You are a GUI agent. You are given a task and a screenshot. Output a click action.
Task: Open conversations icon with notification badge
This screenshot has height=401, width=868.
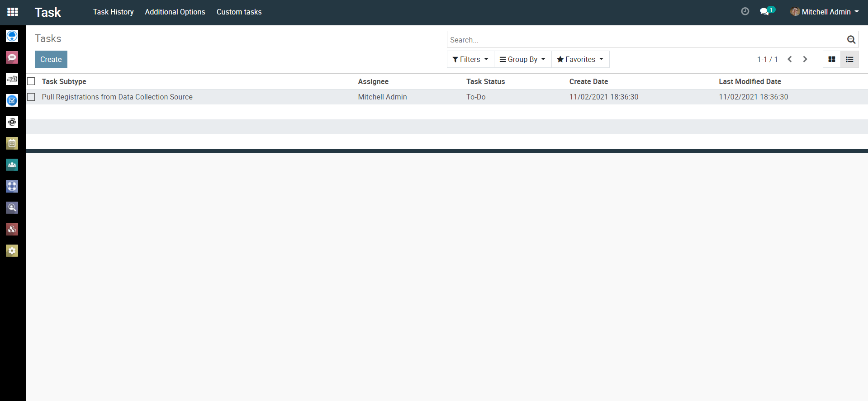point(765,12)
